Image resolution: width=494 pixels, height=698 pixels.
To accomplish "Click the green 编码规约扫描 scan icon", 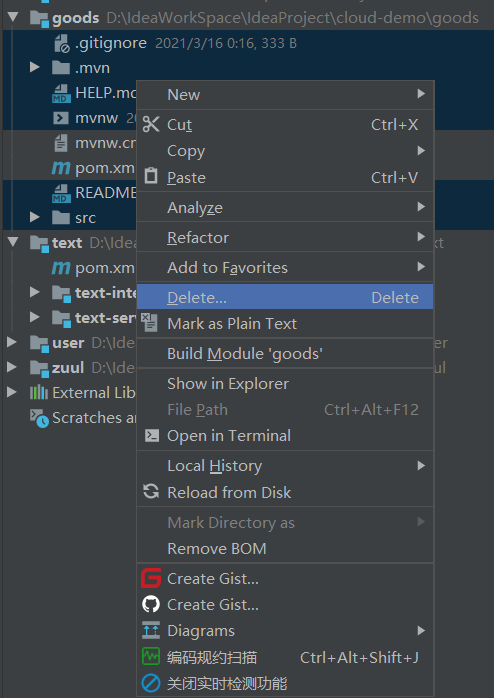I will [x=151, y=656].
